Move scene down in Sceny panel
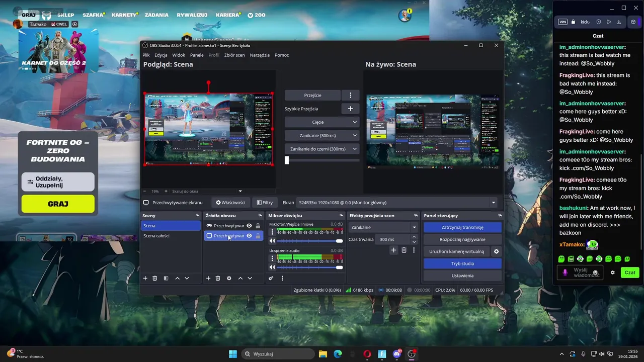The width and height of the screenshot is (644, 362). coord(187,278)
